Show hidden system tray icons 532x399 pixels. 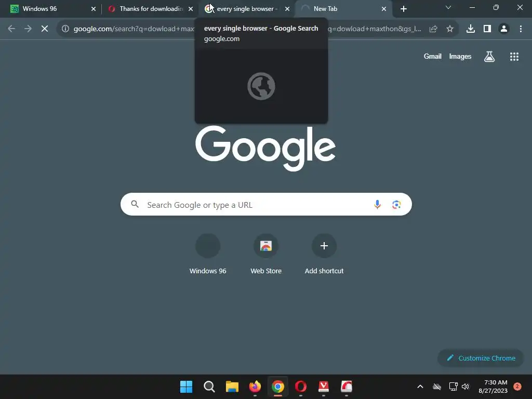tap(420, 387)
